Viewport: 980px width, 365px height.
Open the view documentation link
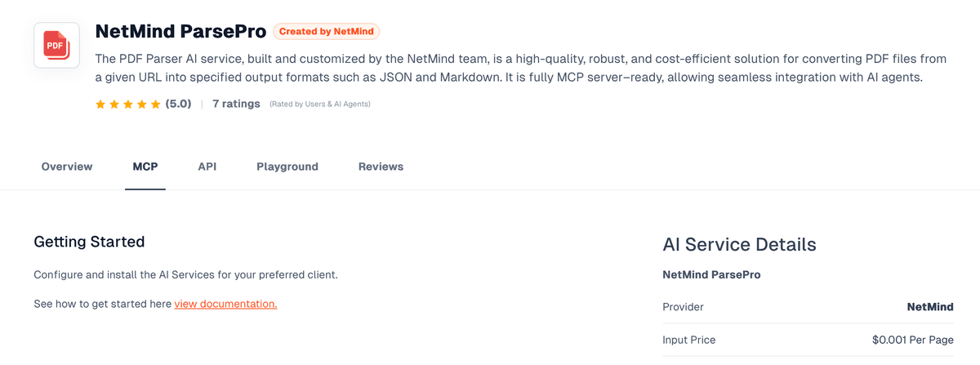(225, 304)
